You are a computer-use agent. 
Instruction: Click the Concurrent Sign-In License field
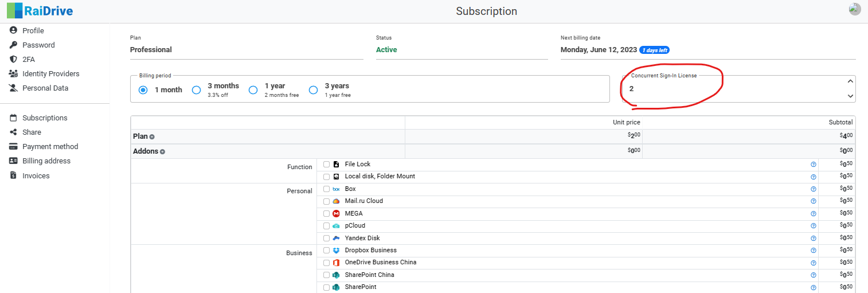tap(738, 89)
